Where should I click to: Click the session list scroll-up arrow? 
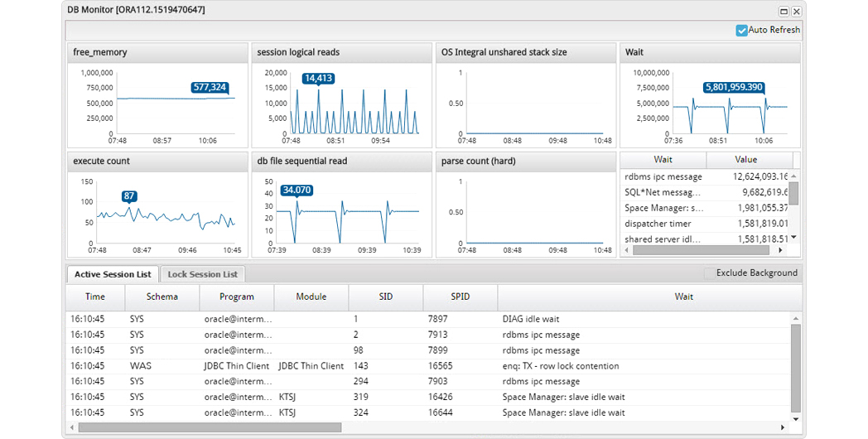tap(795, 319)
